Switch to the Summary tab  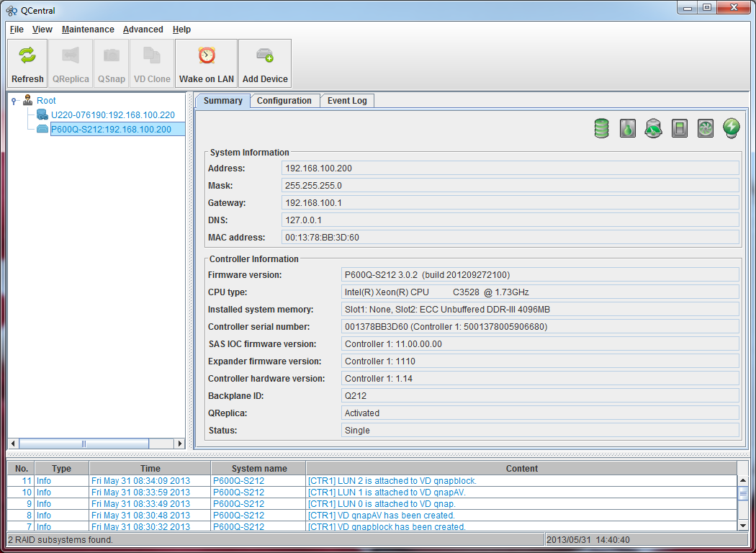click(x=222, y=101)
